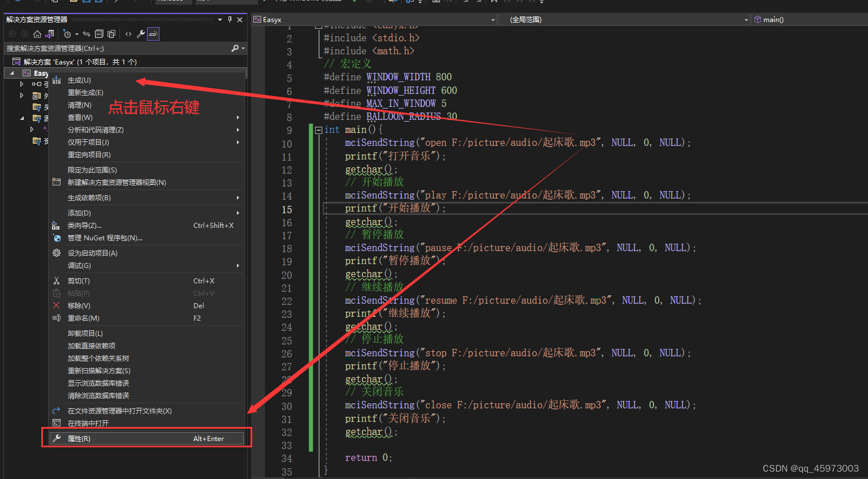
Task: Close the Solution Explorer panel
Action: coord(240,20)
